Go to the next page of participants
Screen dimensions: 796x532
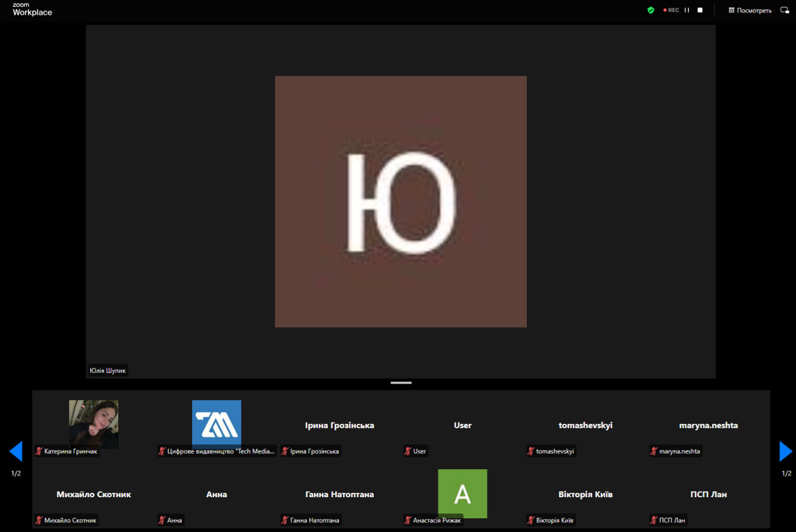785,451
